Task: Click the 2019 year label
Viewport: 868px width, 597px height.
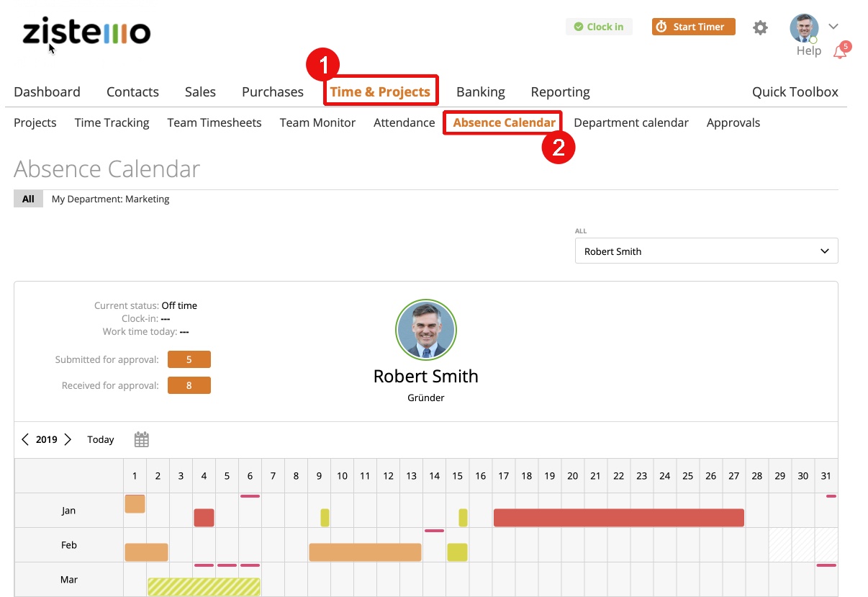Action: coord(47,439)
